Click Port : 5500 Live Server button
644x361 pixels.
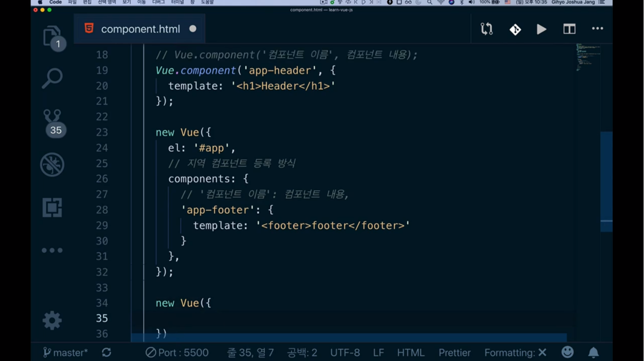[177, 352]
